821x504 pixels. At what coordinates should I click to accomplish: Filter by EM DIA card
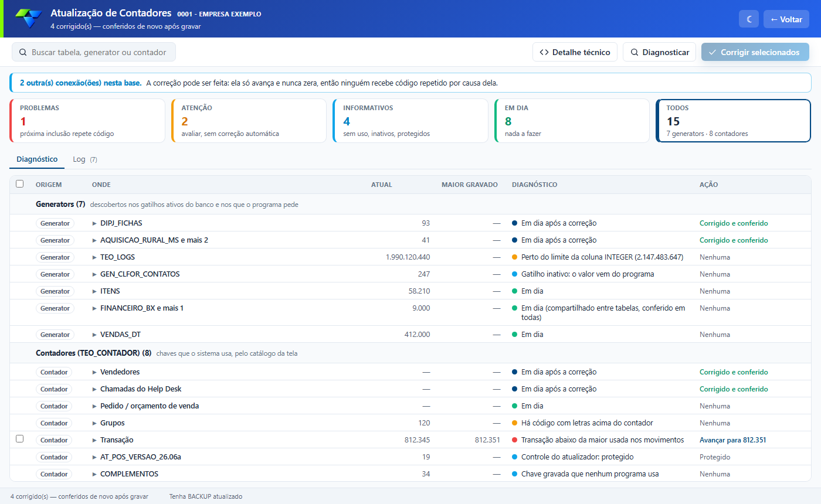[x=572, y=121]
